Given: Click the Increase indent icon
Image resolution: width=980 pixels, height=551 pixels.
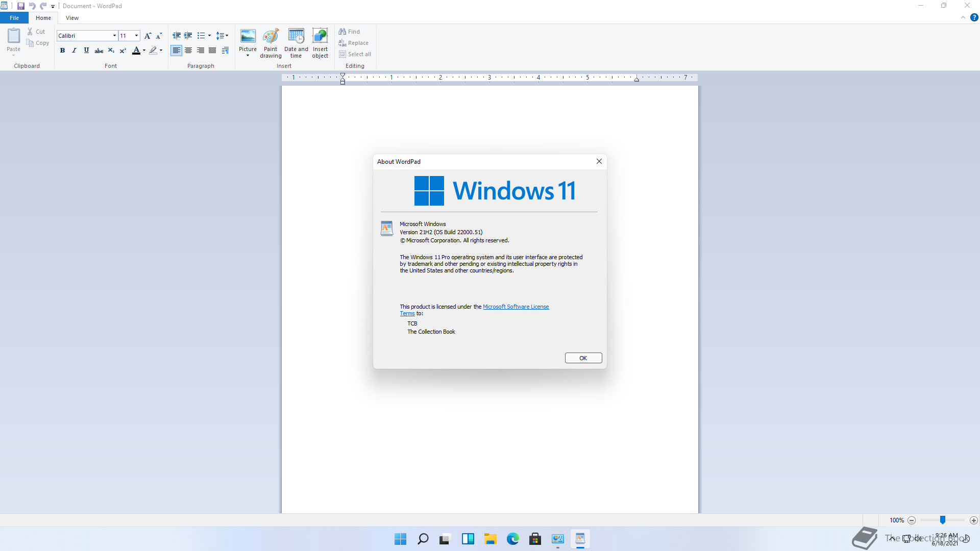Looking at the screenshot, I should pyautogui.click(x=188, y=36).
